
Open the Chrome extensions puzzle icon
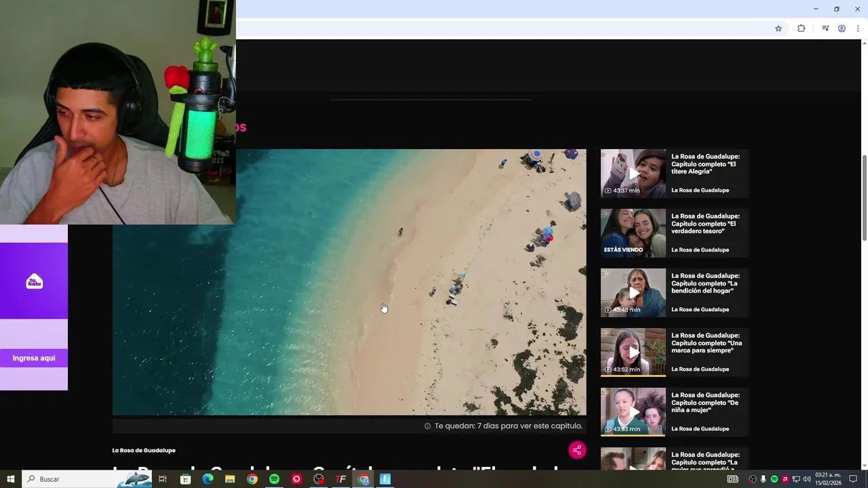point(801,28)
